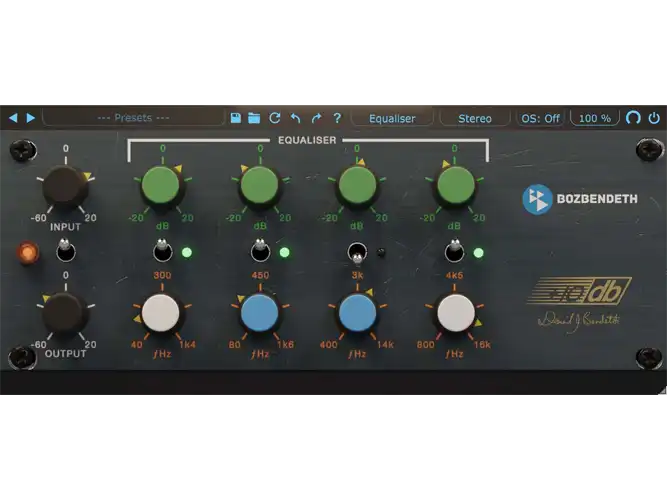This screenshot has height=500, width=667.
Task: Open help with the question mark icon
Action: 337,118
